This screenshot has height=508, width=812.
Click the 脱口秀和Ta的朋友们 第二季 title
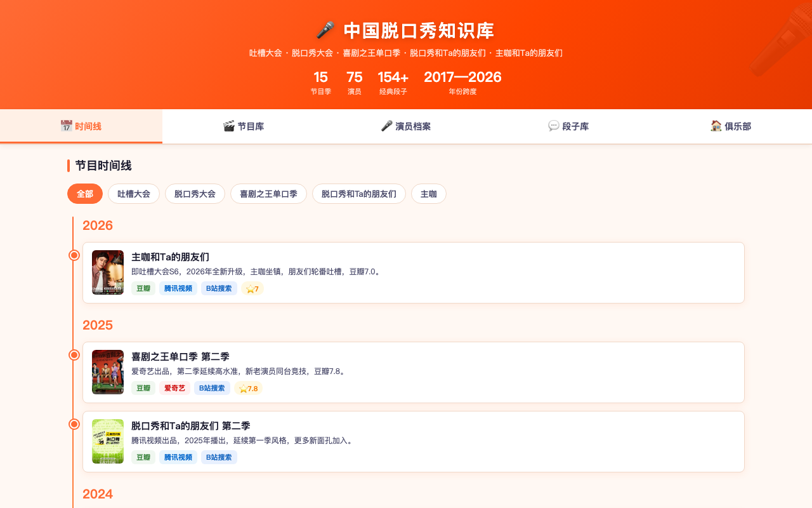[191, 425]
